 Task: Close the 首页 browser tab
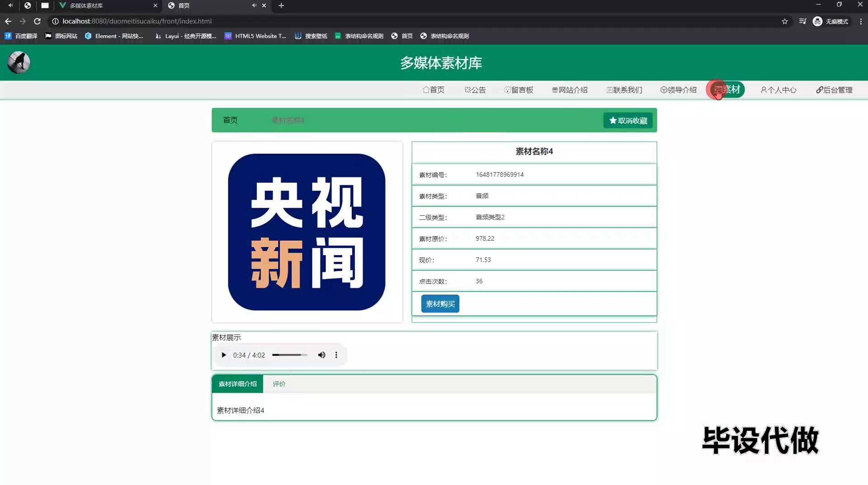pyautogui.click(x=264, y=5)
